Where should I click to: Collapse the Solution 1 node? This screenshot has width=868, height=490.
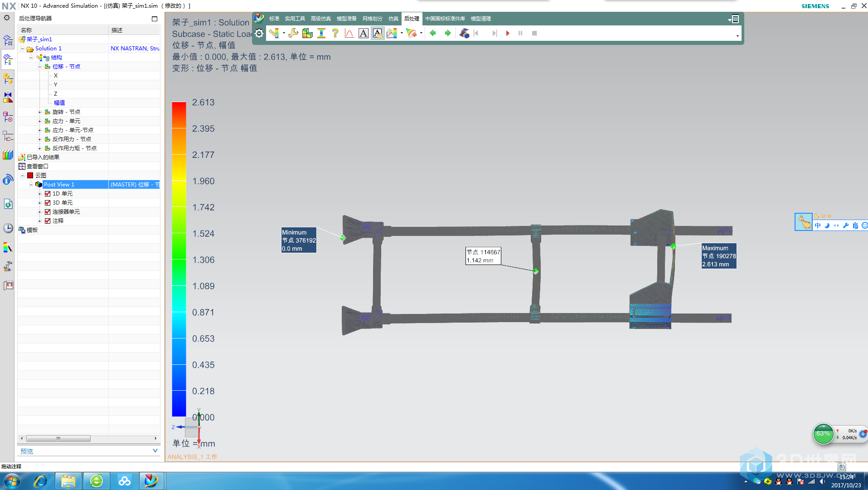(22, 49)
